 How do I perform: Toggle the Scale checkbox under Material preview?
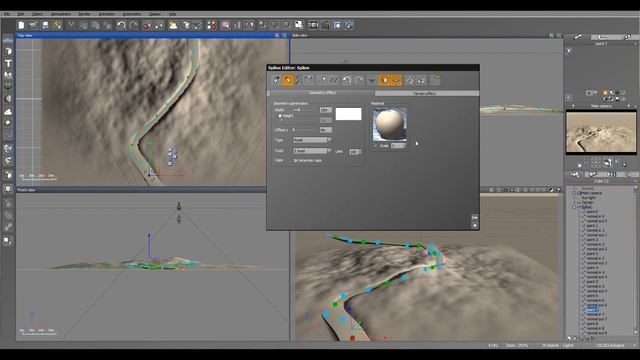coord(376,145)
